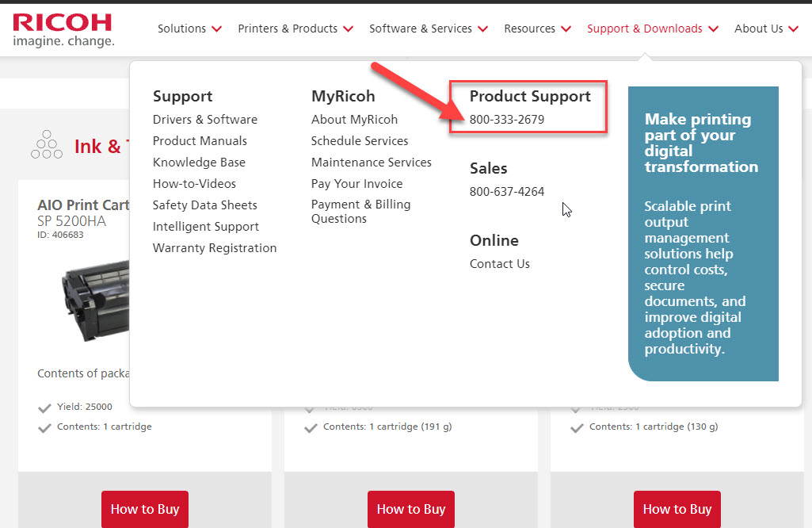Open Schedule Services link
Viewport: 812px width, 528px height.
[x=360, y=141]
